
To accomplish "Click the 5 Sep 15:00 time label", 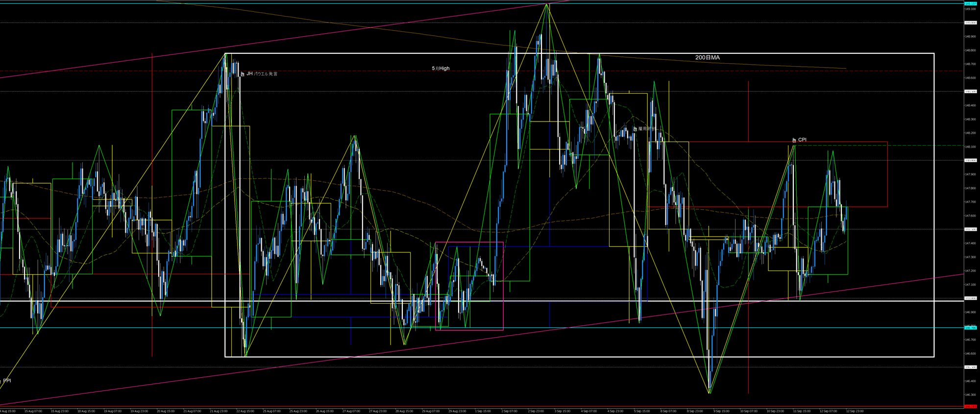I will 641,411.
